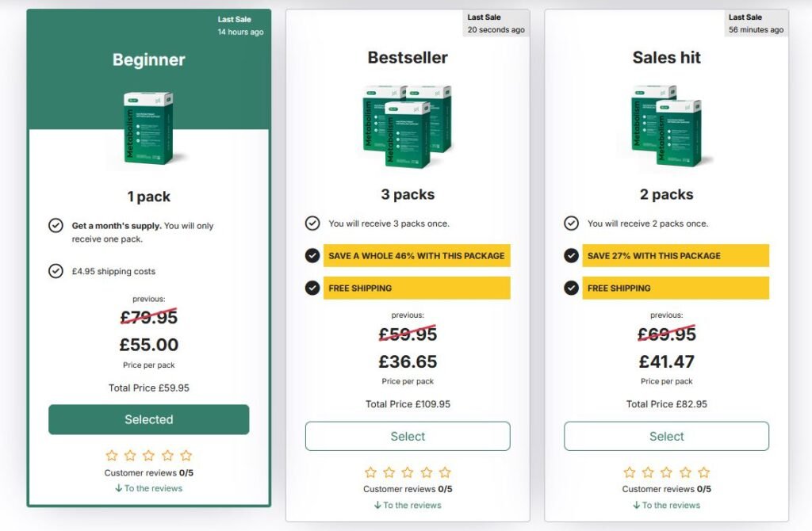Click the checkmark icon beside £4.95 shipping costs

[x=56, y=271]
